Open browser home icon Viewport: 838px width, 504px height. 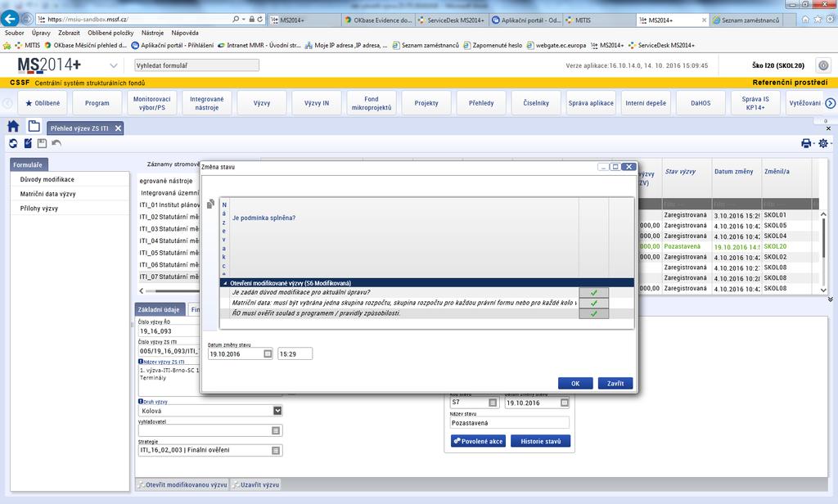(805, 20)
